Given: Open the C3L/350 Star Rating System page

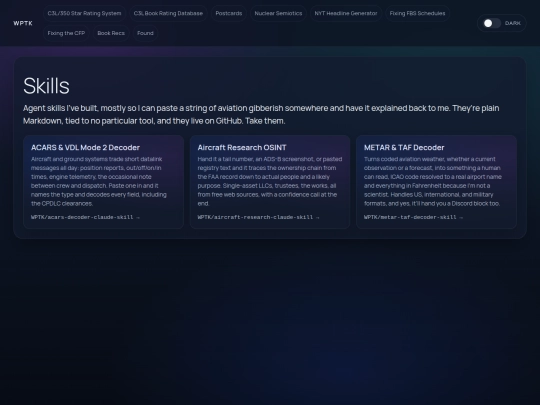Looking at the screenshot, I should tap(84, 13).
